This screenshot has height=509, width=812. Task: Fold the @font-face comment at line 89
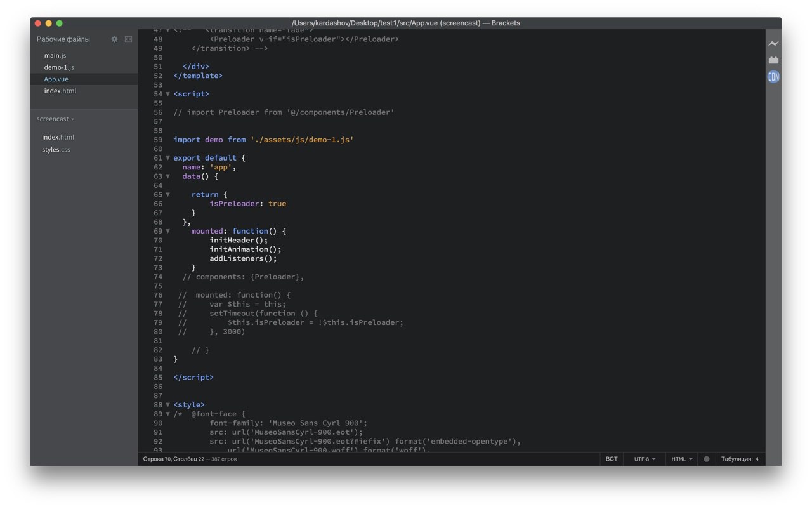[167, 414]
